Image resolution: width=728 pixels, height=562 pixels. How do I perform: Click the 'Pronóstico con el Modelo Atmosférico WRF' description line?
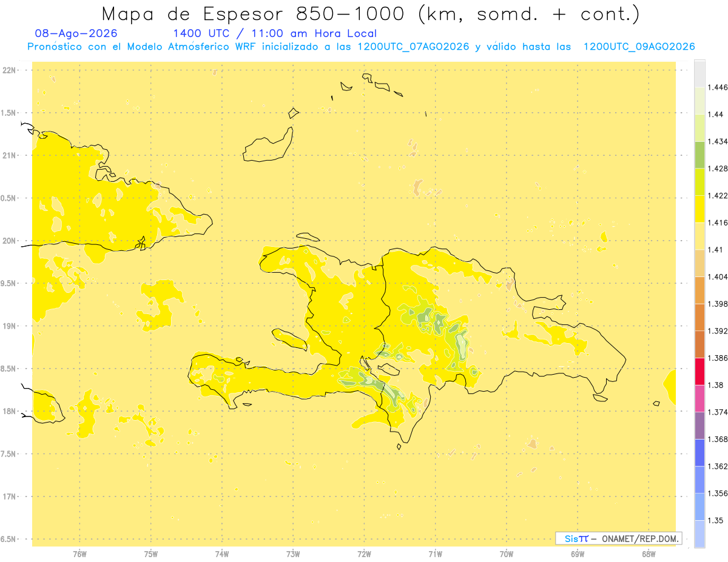click(361, 47)
